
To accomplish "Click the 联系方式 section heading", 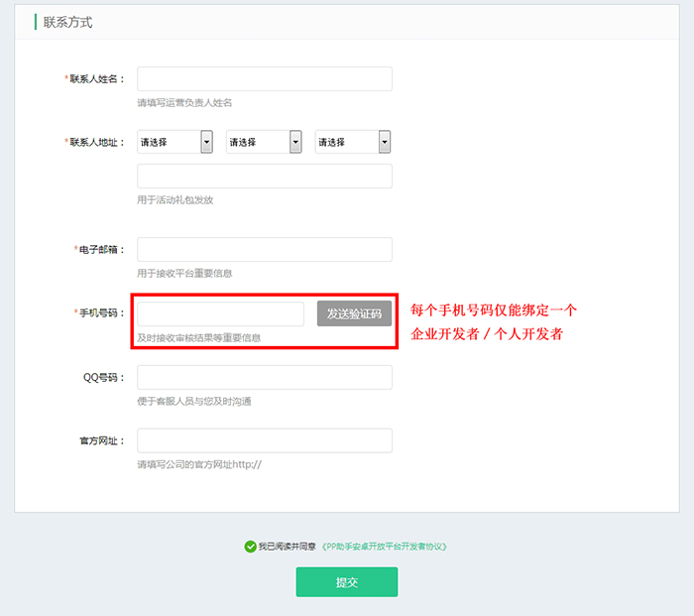I will [x=67, y=22].
